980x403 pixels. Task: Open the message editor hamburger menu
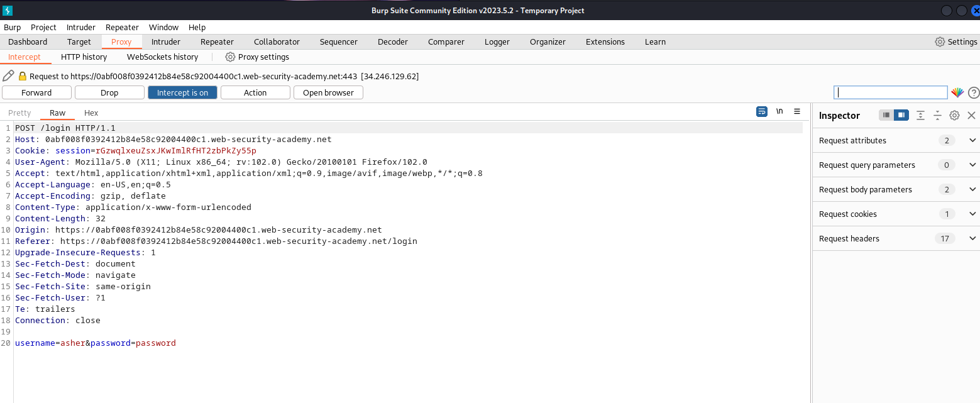click(797, 111)
